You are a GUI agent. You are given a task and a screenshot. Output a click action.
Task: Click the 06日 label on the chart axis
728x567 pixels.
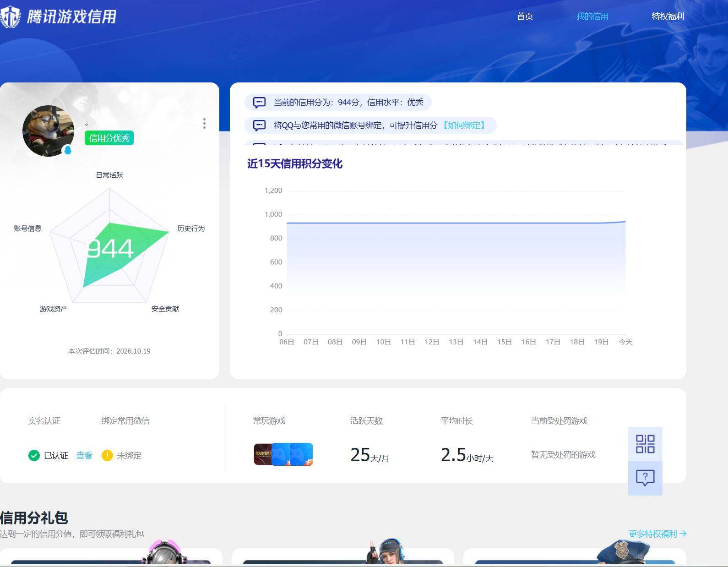(287, 342)
